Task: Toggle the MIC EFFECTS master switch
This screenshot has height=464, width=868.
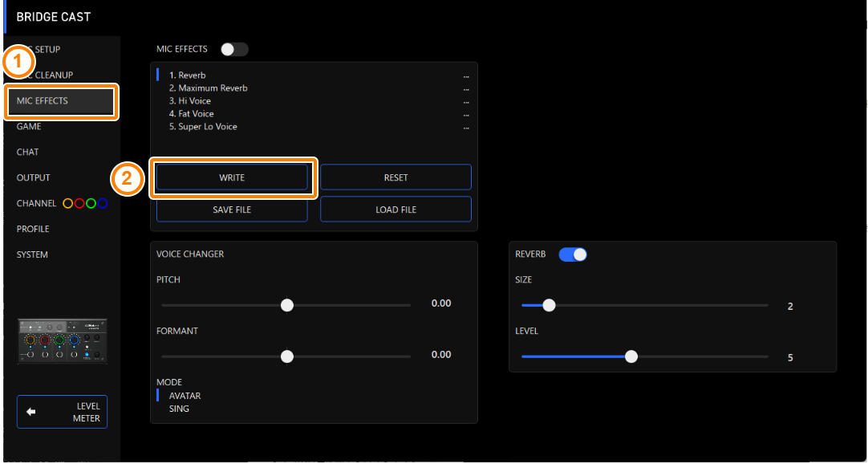Action: 234,49
